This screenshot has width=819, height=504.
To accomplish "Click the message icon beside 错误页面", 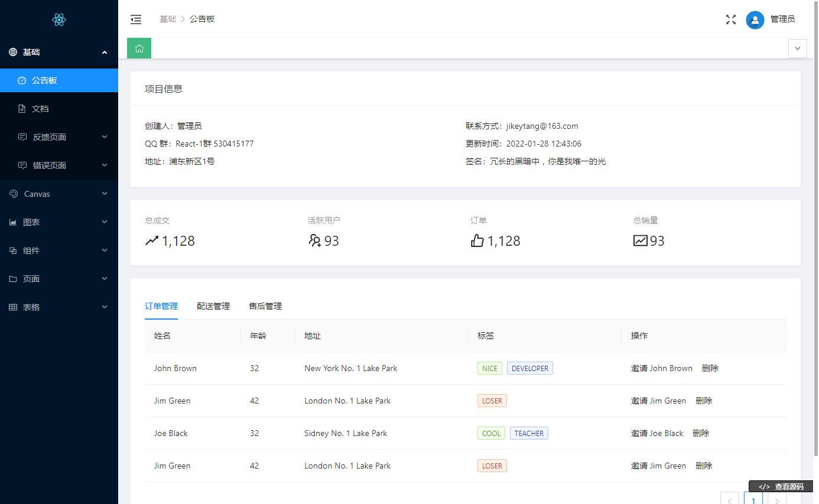I will click(x=22, y=165).
